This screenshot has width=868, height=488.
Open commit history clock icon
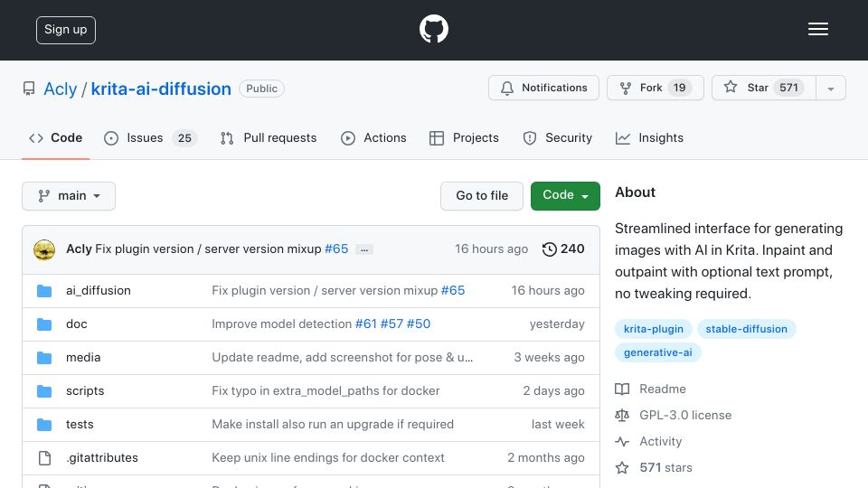coord(549,249)
